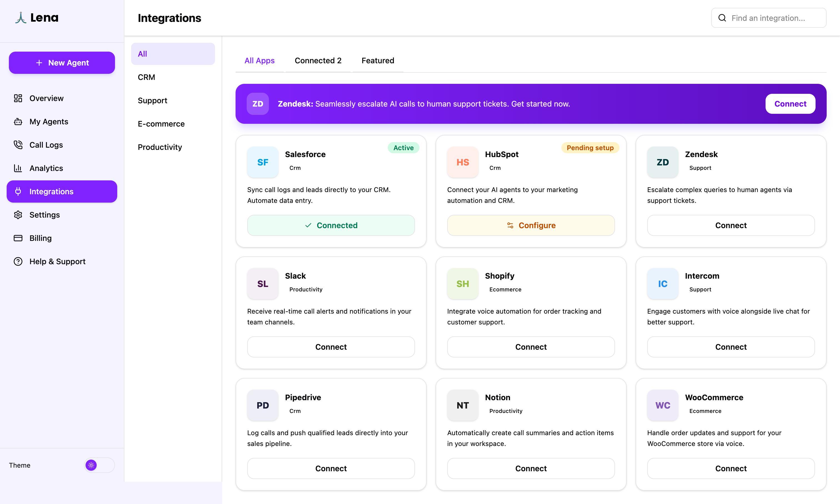Connect the WooCommerce integration

tap(731, 468)
